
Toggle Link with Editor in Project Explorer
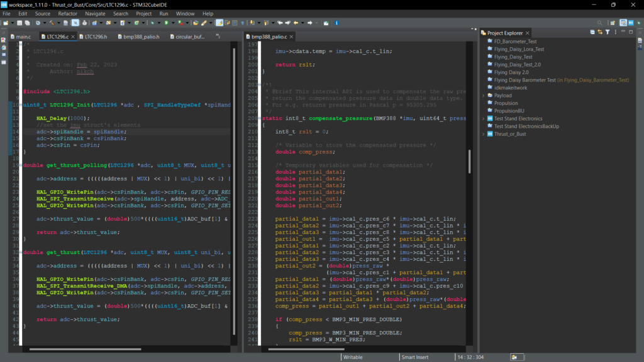[x=600, y=33]
